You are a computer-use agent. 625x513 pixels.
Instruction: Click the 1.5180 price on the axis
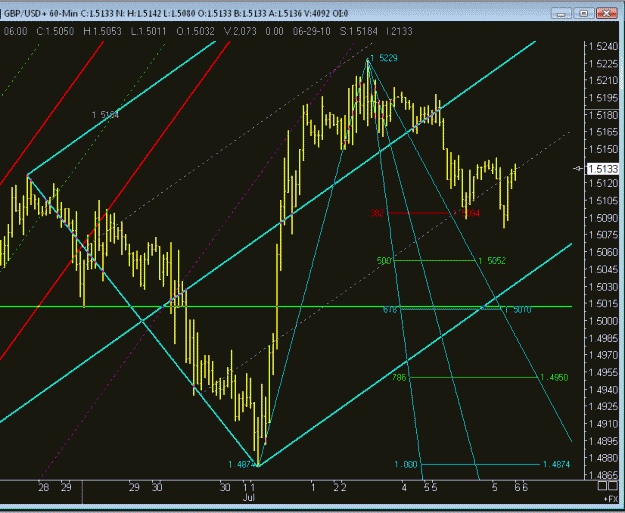[603, 115]
